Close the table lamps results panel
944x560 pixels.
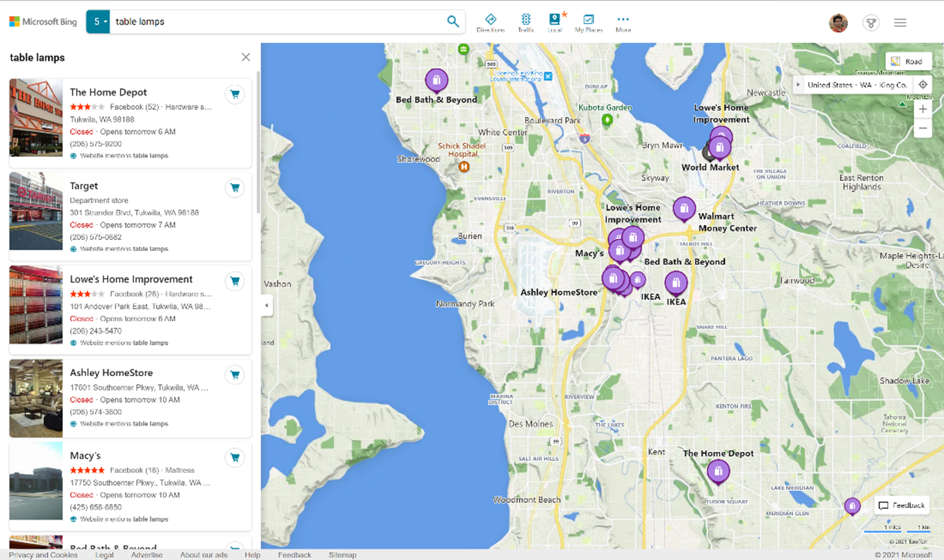tap(246, 57)
